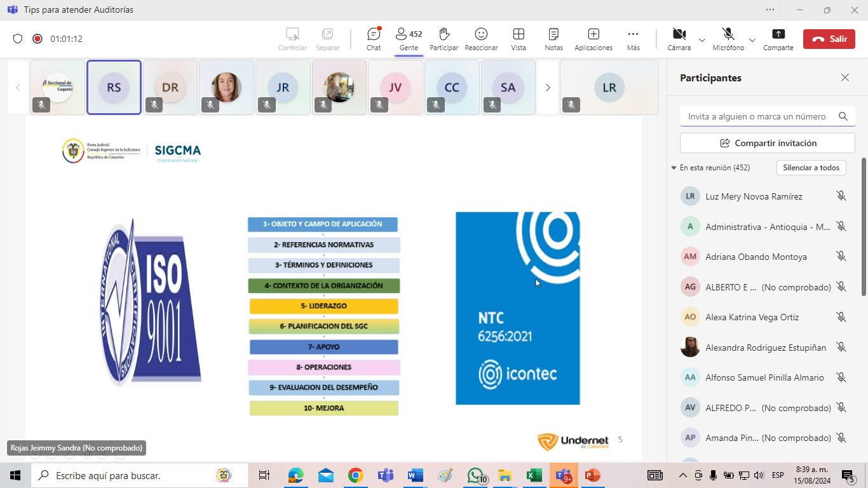Expand microphone options dropdown arrow
Screen dimensions: 868x488
point(752,40)
